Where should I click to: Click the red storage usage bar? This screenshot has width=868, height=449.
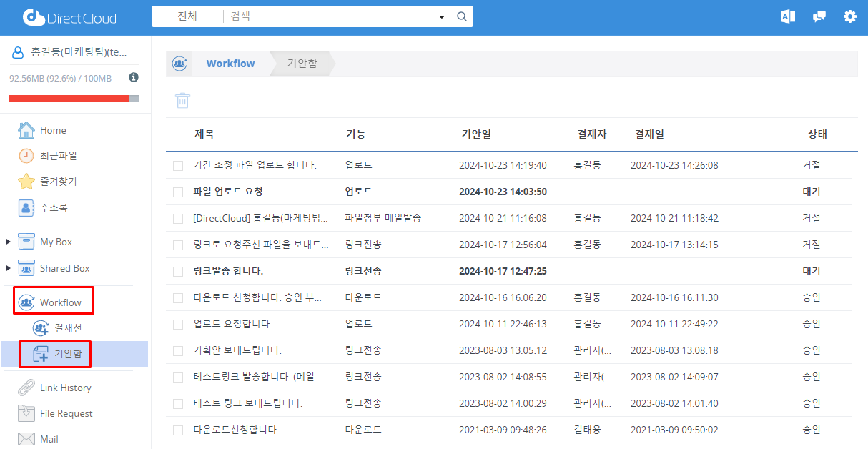[x=69, y=99]
